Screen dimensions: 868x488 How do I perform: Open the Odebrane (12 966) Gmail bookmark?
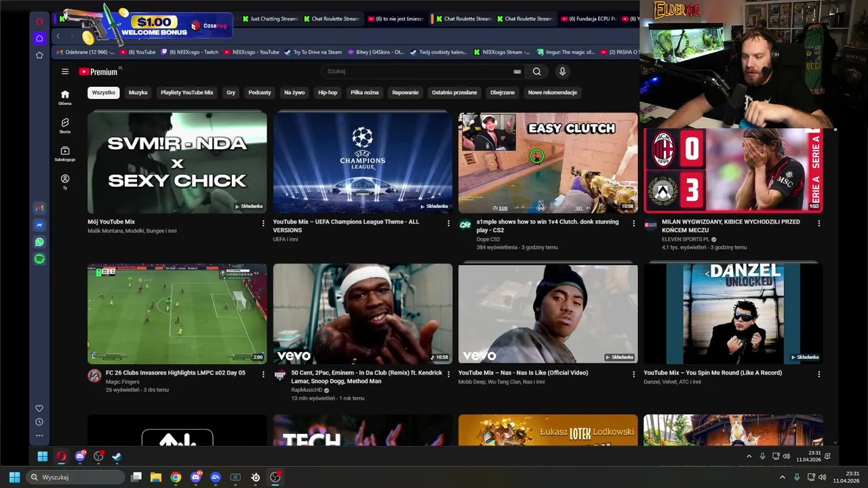click(85, 52)
